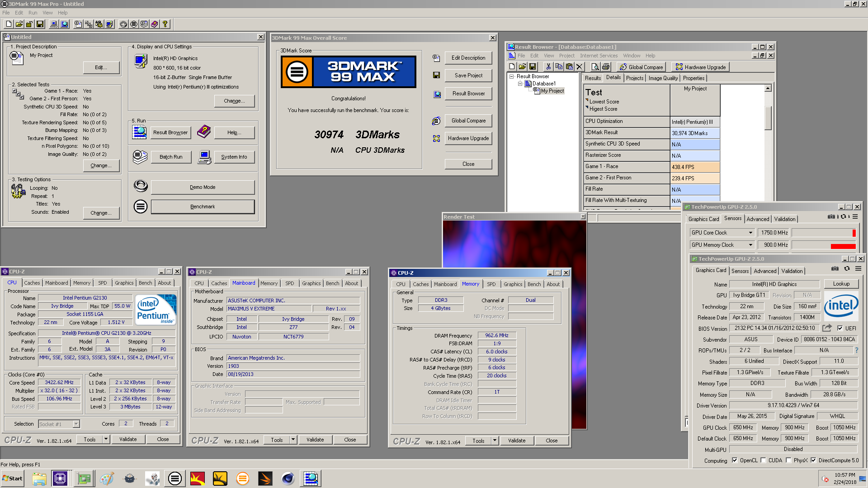Toggle the CUDA checkbox in GPU-Z
The width and height of the screenshot is (868, 488).
coord(764,460)
